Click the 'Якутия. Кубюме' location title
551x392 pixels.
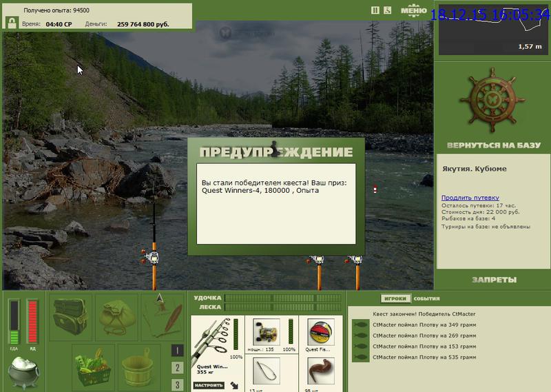click(x=475, y=169)
